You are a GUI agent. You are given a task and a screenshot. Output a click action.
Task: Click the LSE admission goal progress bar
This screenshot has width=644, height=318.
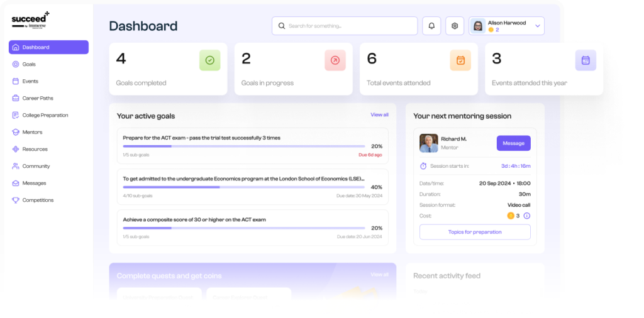(243, 187)
